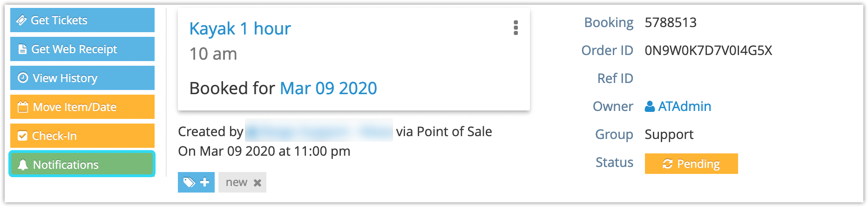Open the Kayak 1 hour item link
The height and width of the screenshot is (207, 868).
click(240, 28)
